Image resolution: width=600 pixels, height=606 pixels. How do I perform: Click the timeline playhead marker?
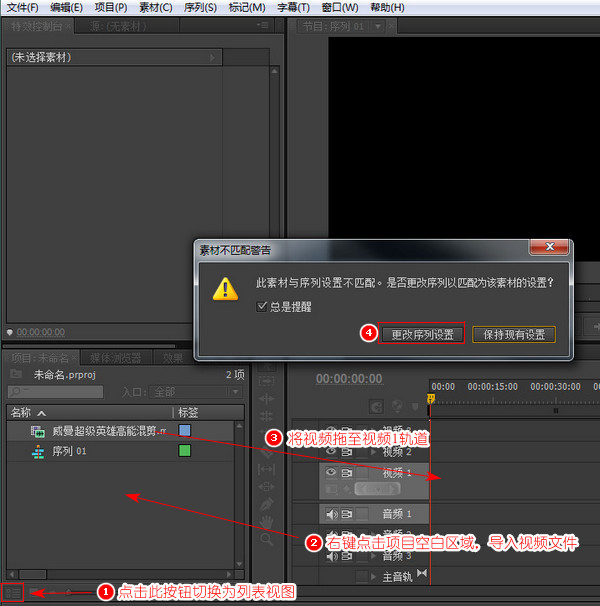click(x=431, y=398)
